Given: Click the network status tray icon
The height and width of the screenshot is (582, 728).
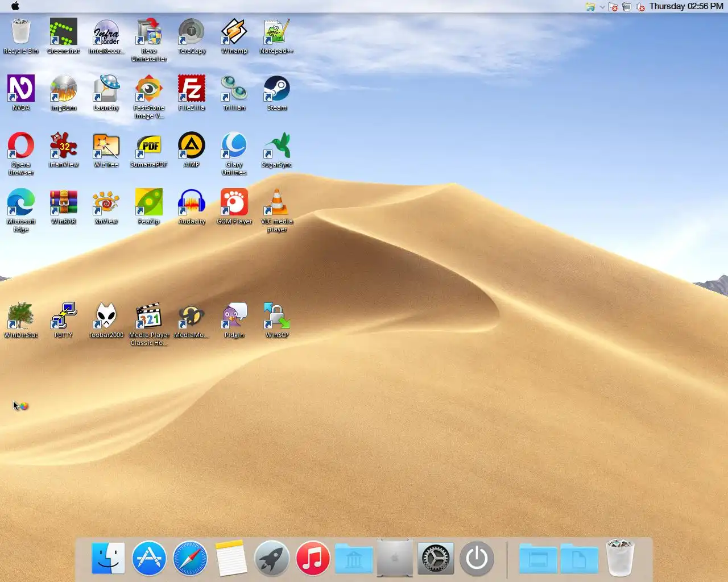Looking at the screenshot, I should pyautogui.click(x=627, y=7).
